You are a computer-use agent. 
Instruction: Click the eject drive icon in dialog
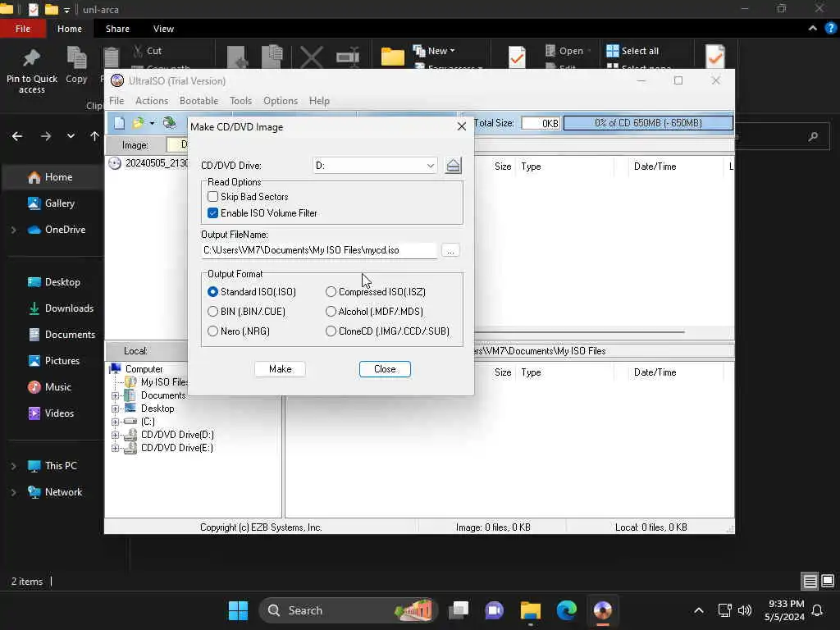(453, 166)
